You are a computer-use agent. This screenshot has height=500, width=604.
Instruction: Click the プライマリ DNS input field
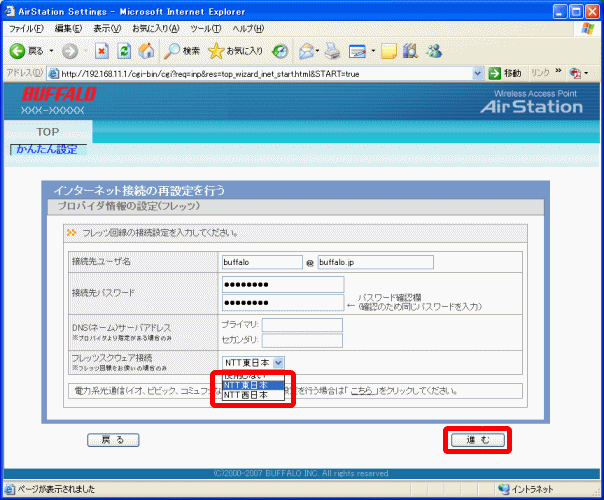[x=302, y=325]
